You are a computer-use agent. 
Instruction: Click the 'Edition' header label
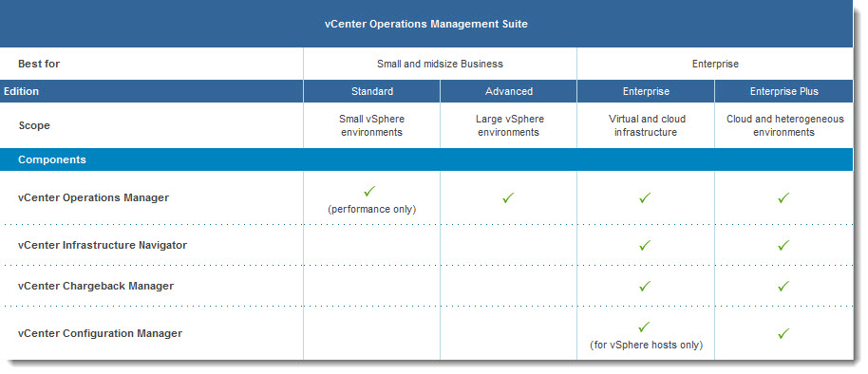(21, 91)
